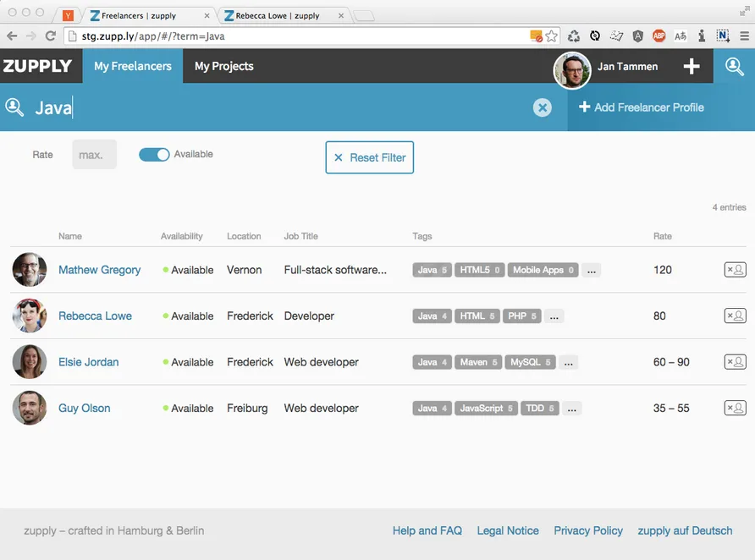
Task: Click the ZUPPLY logo
Action: tap(37, 66)
